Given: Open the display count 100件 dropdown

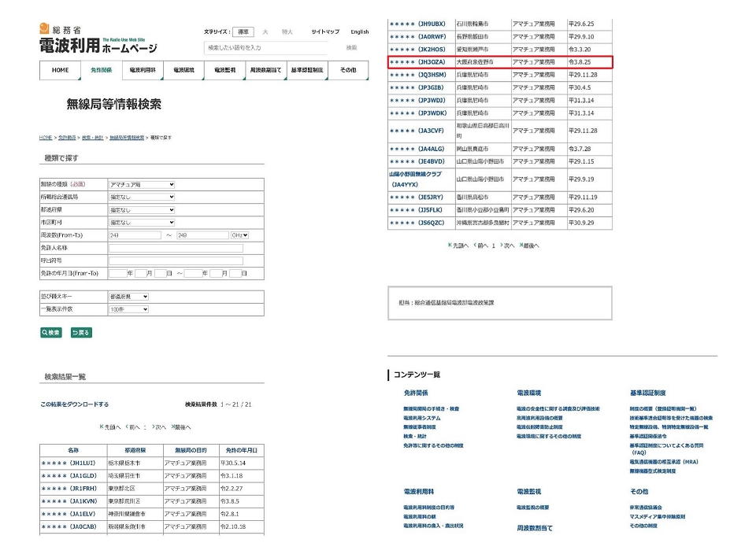Looking at the screenshot, I should point(128,309).
